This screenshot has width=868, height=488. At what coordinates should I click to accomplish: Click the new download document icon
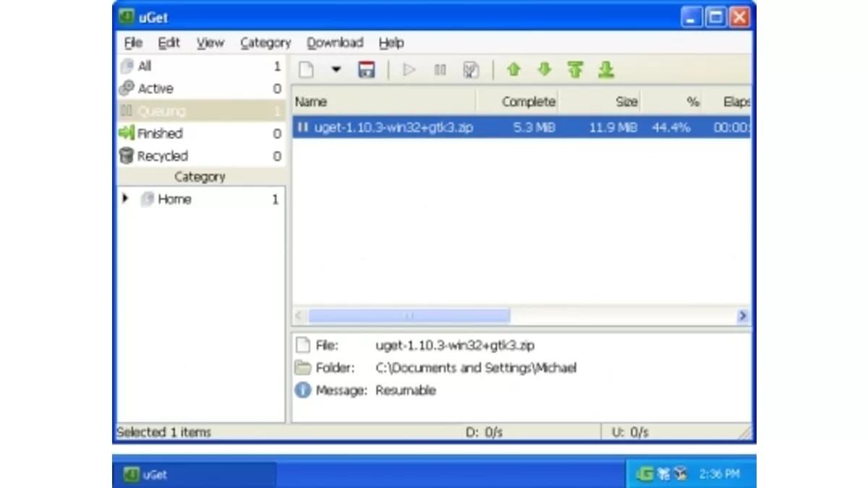point(307,70)
